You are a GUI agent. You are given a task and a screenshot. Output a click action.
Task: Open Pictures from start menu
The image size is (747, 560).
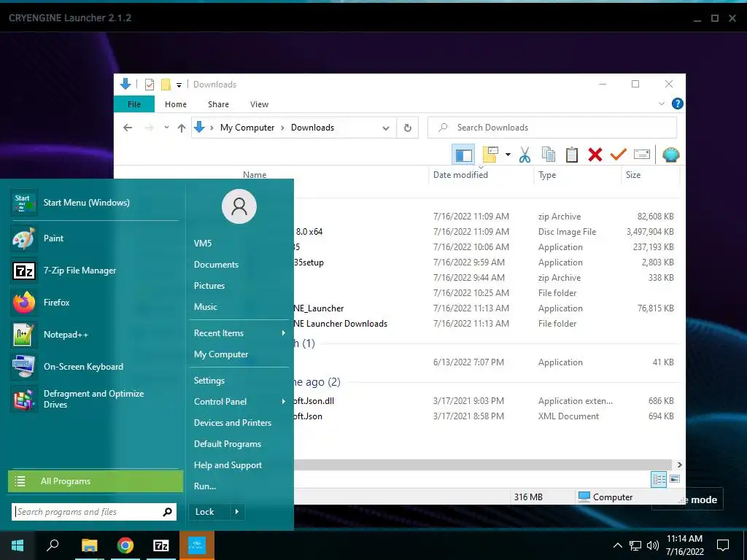[x=209, y=286]
